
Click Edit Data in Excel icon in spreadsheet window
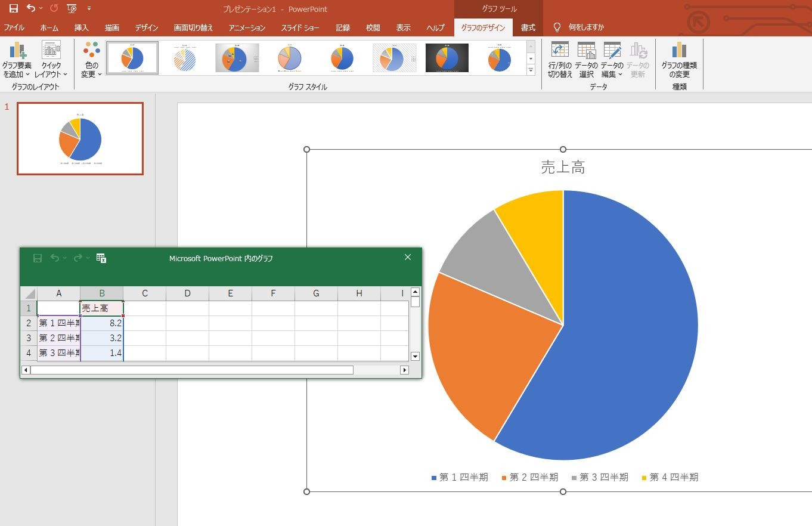[x=101, y=258]
